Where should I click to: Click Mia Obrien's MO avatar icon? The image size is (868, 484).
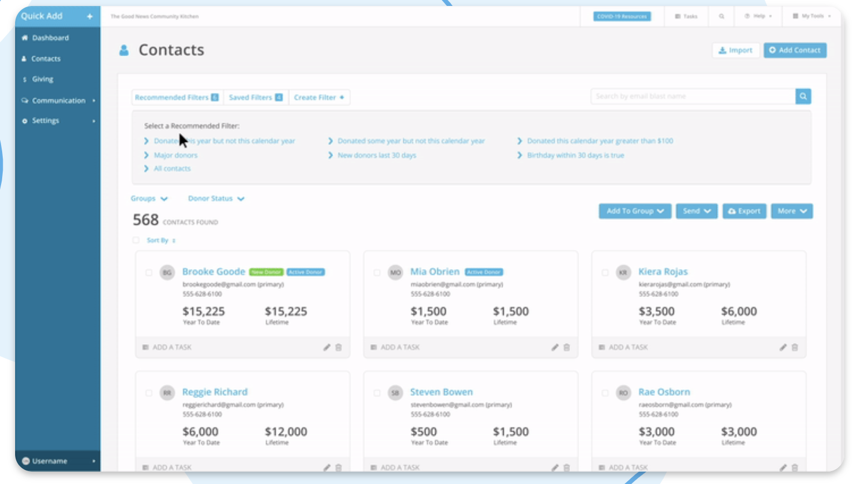click(396, 273)
